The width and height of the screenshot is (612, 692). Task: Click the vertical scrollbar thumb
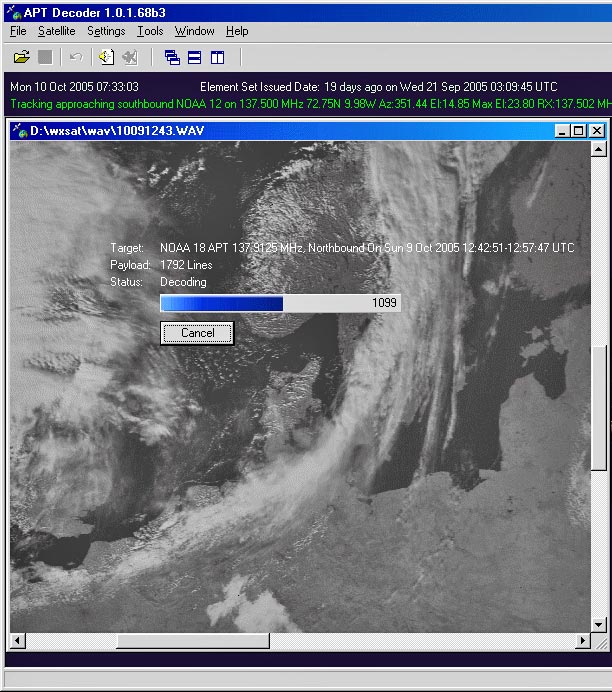point(598,408)
